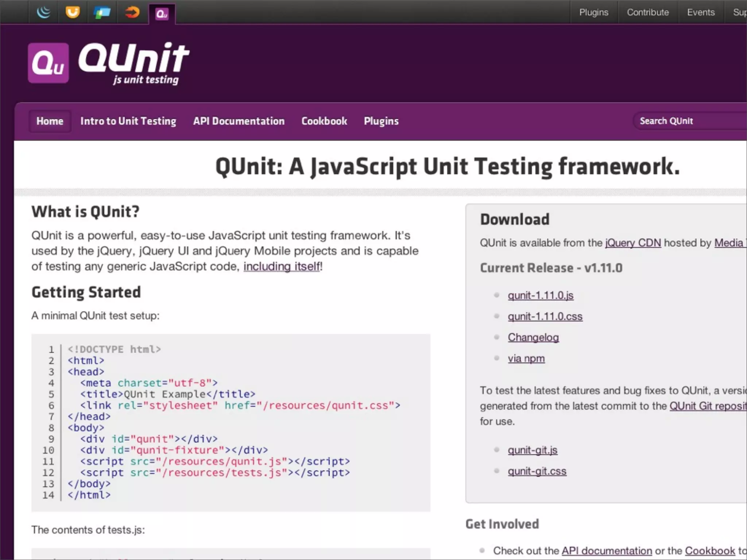This screenshot has height=560, width=747.
Task: Click the jQuery Mobile icon in top bar
Action: click(x=102, y=13)
